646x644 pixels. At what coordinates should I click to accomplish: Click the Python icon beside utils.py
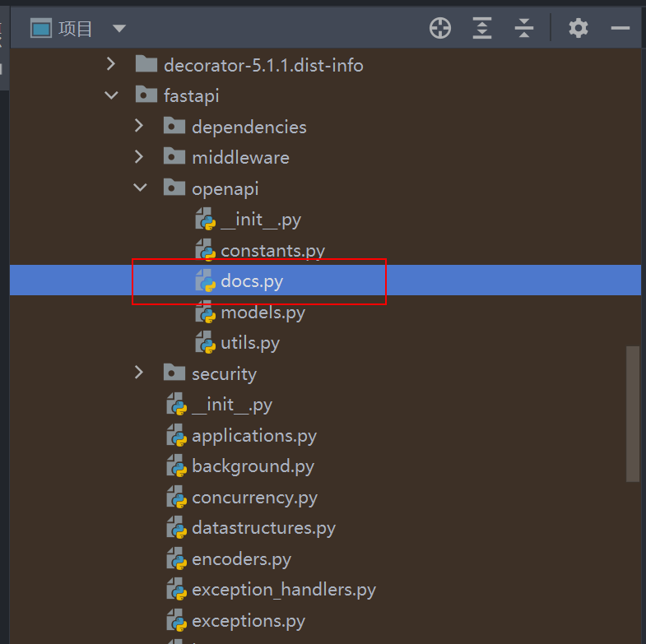(x=206, y=342)
